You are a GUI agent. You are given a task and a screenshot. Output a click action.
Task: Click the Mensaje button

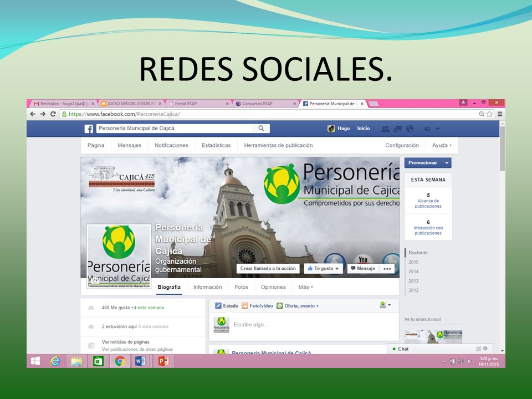pos(362,268)
